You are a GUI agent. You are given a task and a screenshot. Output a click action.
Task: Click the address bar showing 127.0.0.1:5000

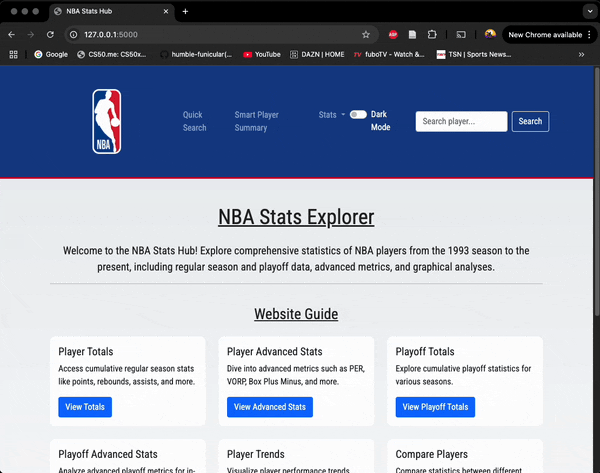coord(220,35)
